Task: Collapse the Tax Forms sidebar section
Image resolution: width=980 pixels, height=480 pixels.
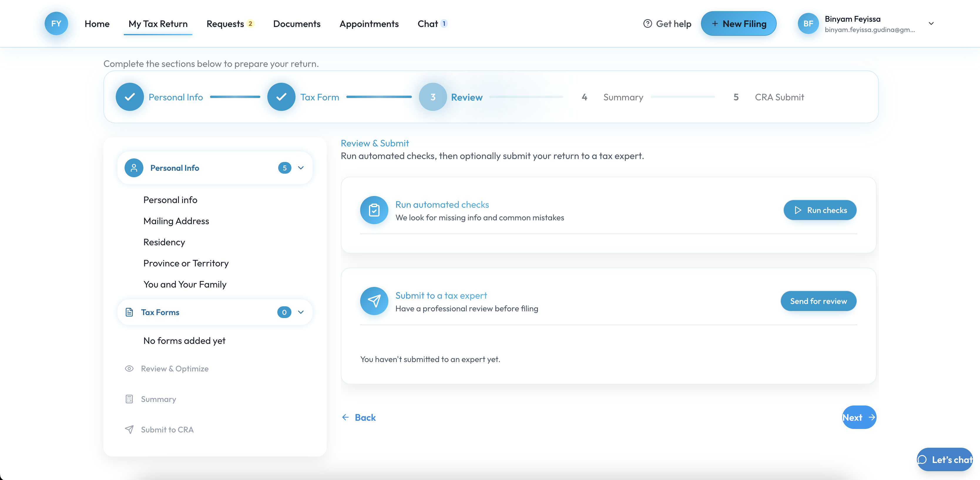Action: pyautogui.click(x=301, y=312)
